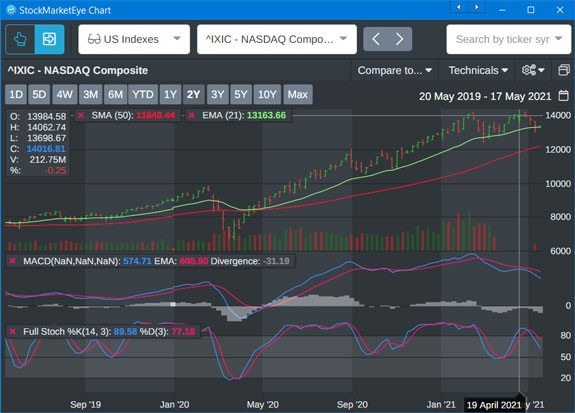Click the detach chart window icon
Screen dimensions: 575x413
click(564, 70)
